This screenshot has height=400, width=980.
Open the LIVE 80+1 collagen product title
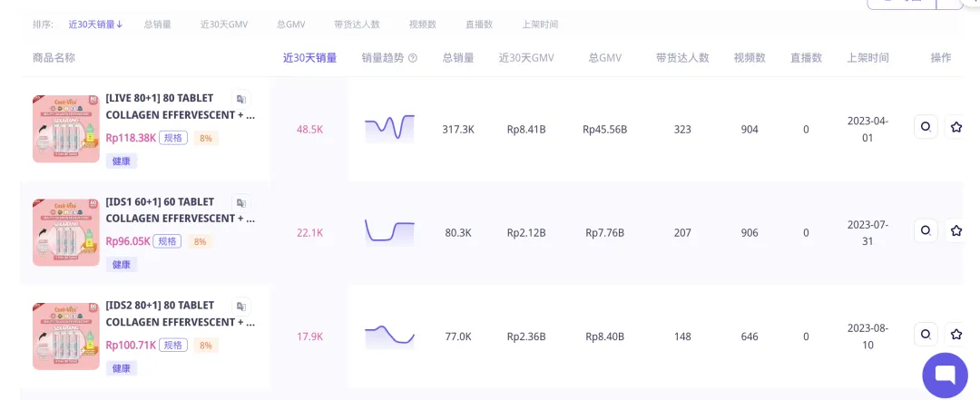[x=180, y=107]
